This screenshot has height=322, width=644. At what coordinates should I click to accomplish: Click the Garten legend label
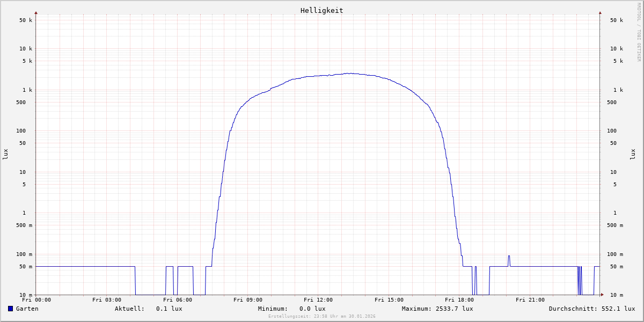click(27, 309)
